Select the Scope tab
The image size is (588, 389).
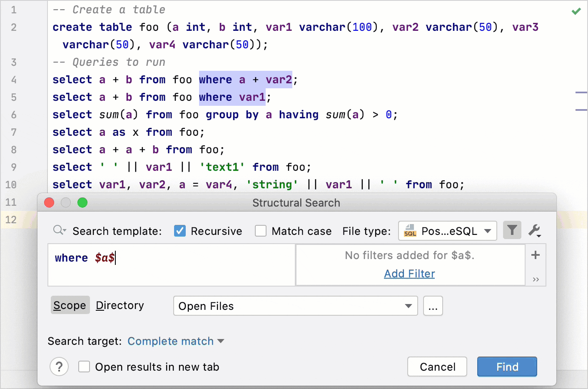tap(70, 305)
